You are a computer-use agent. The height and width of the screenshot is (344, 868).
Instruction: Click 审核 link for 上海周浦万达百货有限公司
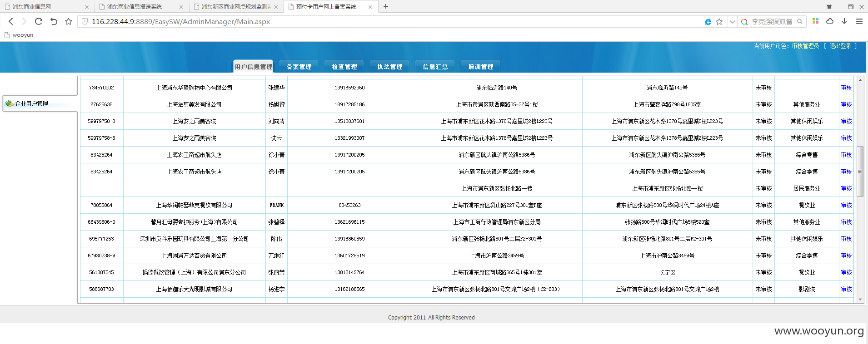[x=846, y=256]
